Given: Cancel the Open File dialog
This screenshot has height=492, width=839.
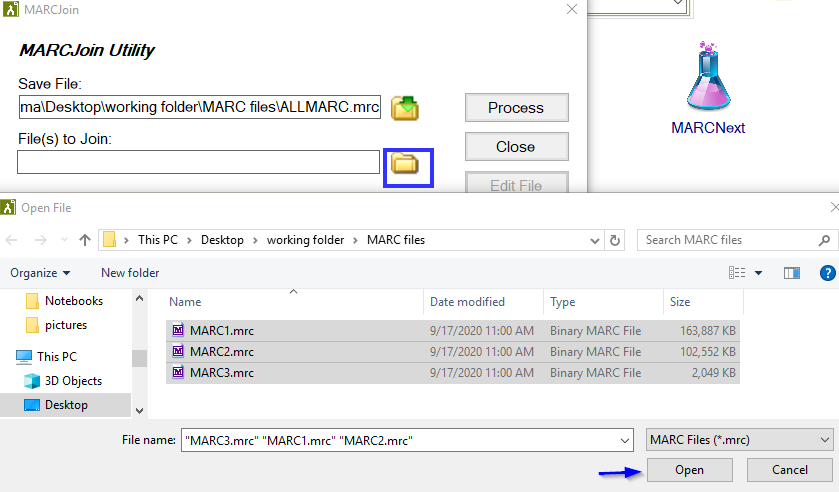Looking at the screenshot, I should [789, 470].
